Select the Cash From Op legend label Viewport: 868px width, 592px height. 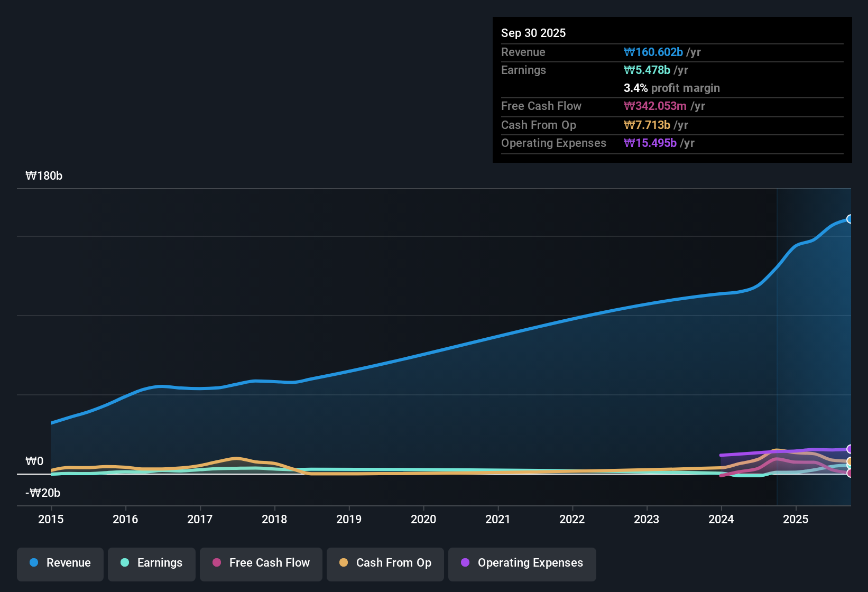pyautogui.click(x=393, y=563)
